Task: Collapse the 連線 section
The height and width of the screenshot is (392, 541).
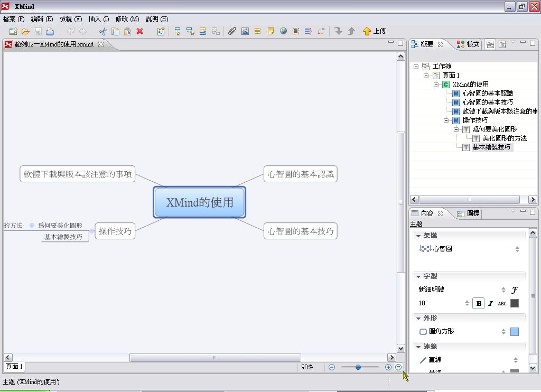Action: [x=418, y=347]
